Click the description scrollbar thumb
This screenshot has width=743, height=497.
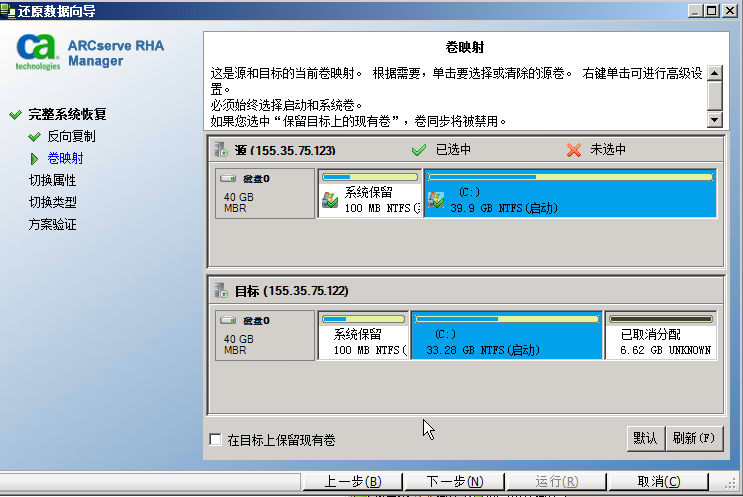click(x=715, y=96)
